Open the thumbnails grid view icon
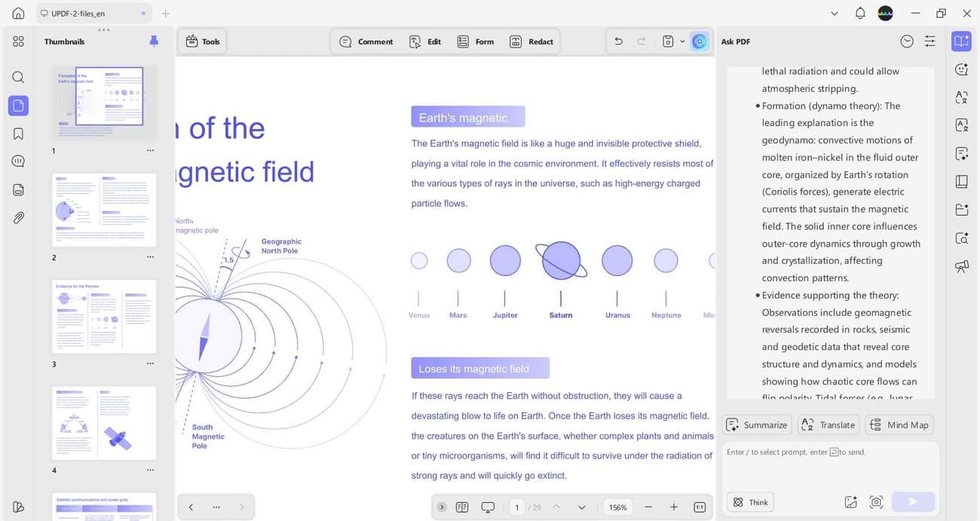Screen dimensions: 980x521 (18, 41)
